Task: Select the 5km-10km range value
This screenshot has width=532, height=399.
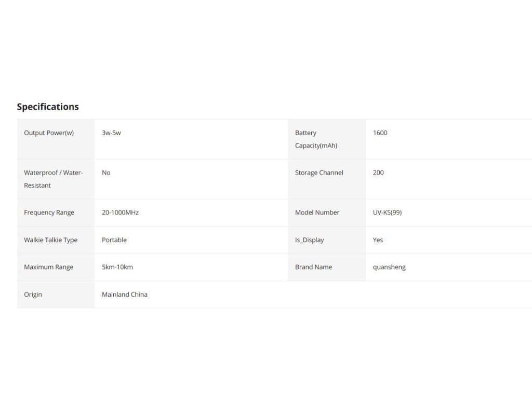Action: pyautogui.click(x=117, y=267)
